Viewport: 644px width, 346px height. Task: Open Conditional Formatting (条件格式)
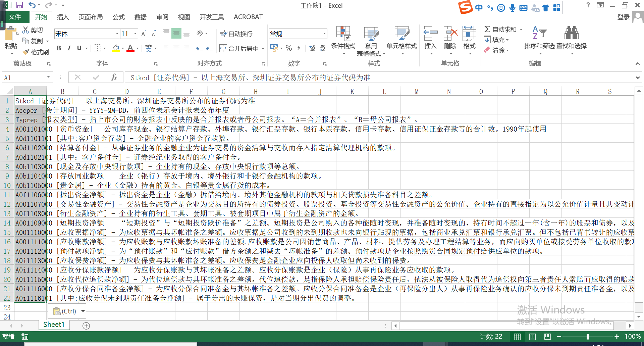tap(343, 41)
